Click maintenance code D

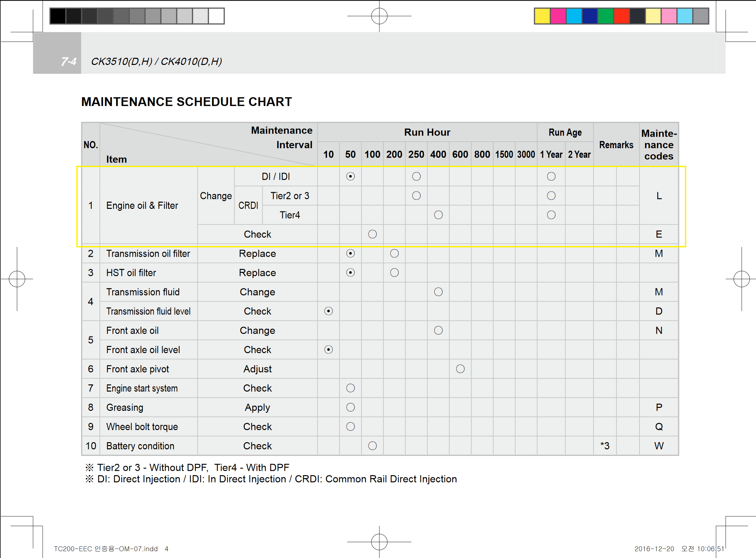click(659, 311)
